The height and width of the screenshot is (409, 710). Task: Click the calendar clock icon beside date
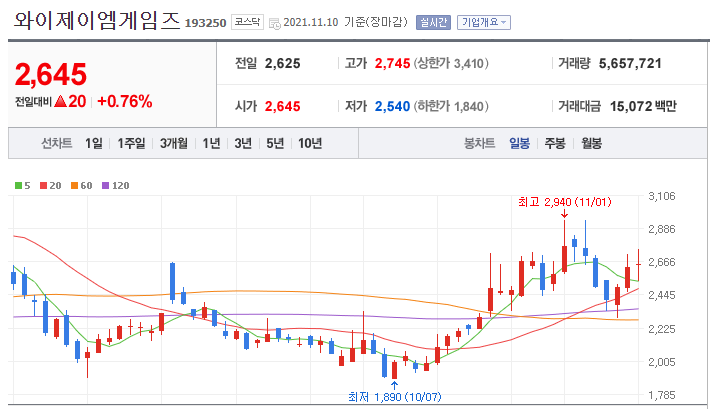pos(274,24)
